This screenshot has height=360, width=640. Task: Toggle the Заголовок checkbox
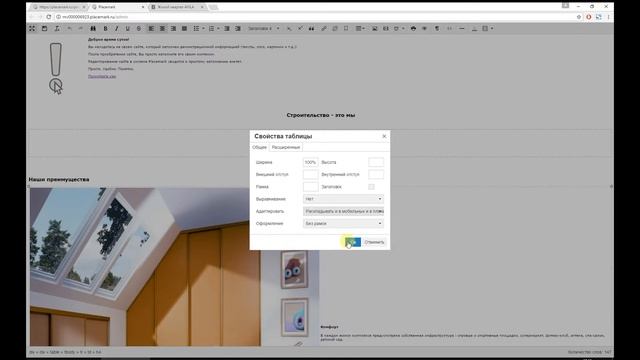point(371,187)
